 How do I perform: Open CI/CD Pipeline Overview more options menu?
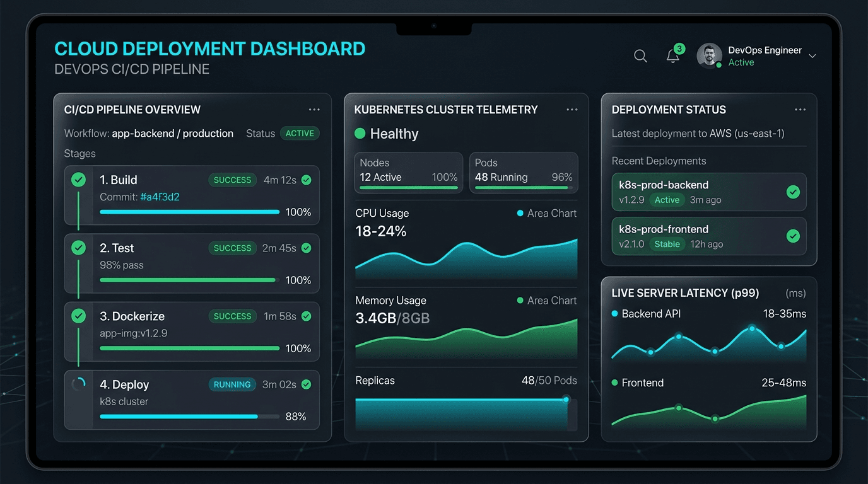click(x=314, y=110)
